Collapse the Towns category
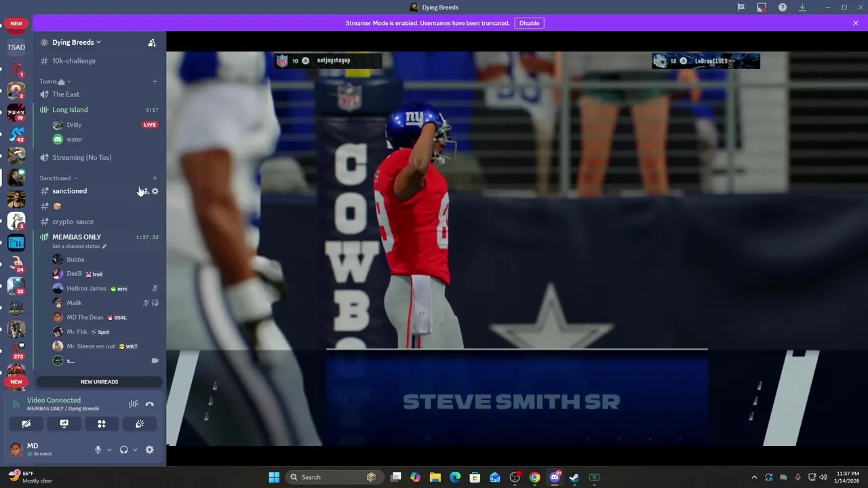This screenshot has width=868, height=488. tap(55, 81)
